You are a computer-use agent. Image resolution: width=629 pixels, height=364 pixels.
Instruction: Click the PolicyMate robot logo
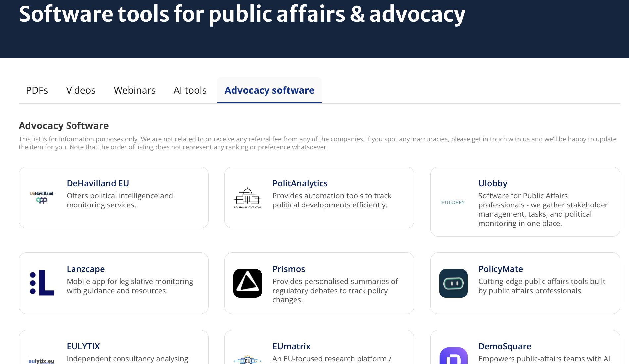pyautogui.click(x=454, y=283)
